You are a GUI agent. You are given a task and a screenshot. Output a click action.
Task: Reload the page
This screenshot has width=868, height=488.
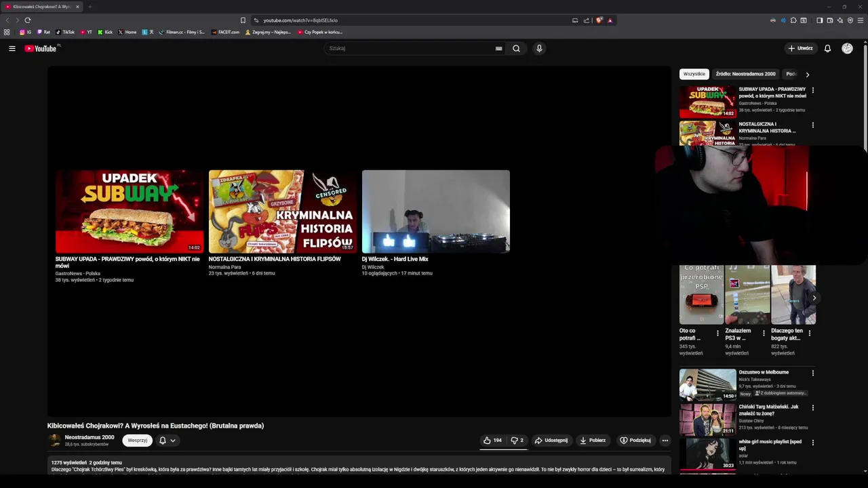[28, 20]
